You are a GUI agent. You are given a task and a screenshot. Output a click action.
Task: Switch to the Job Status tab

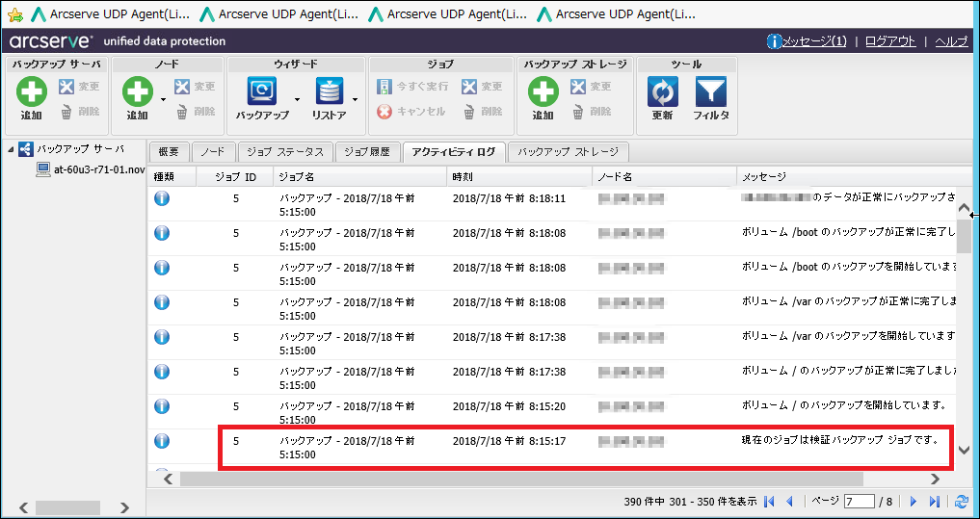(x=285, y=152)
